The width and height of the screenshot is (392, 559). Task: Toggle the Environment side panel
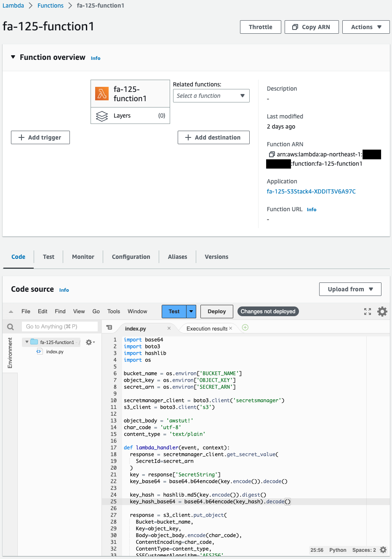point(10,353)
